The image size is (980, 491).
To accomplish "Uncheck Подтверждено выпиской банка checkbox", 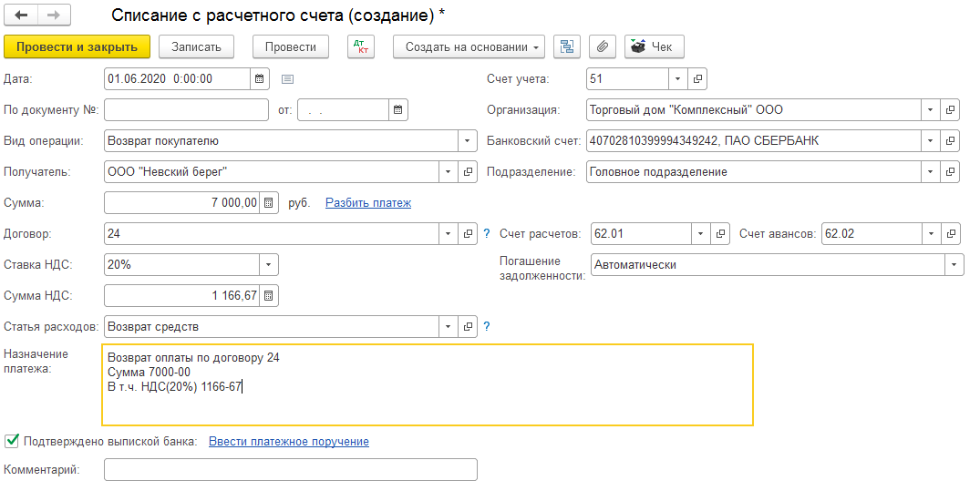I will pyautogui.click(x=12, y=441).
